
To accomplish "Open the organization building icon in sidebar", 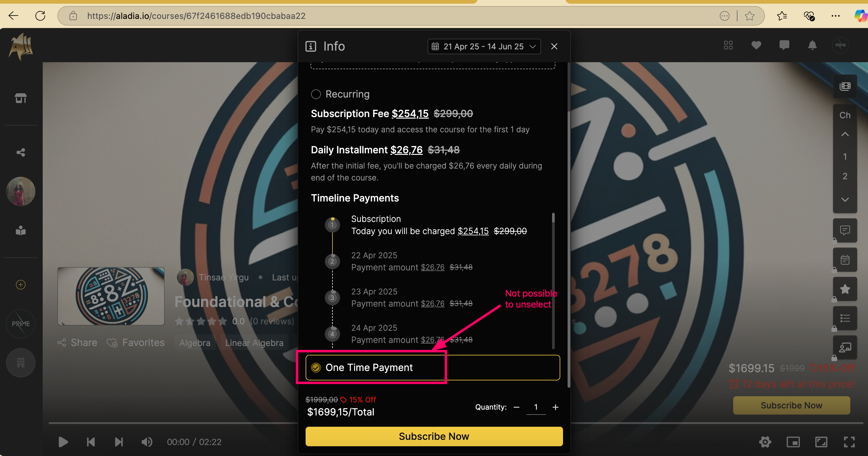I will [x=20, y=363].
